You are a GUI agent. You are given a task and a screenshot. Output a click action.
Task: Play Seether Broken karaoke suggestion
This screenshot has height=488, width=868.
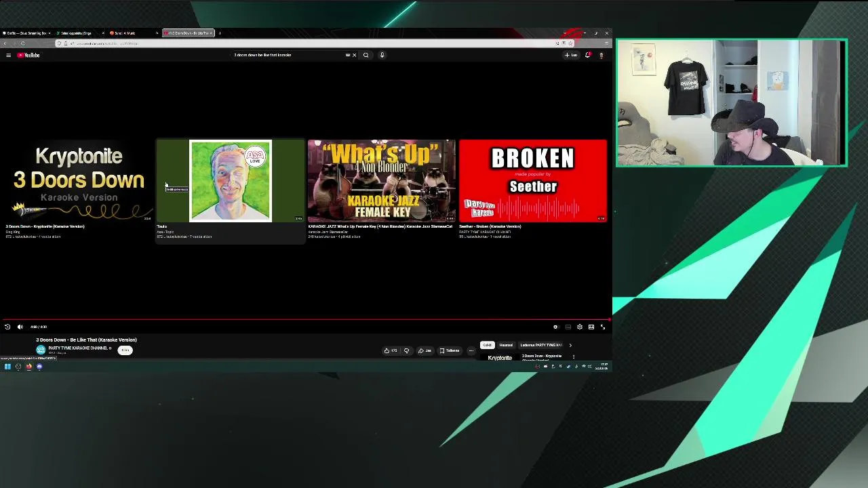[x=533, y=181]
